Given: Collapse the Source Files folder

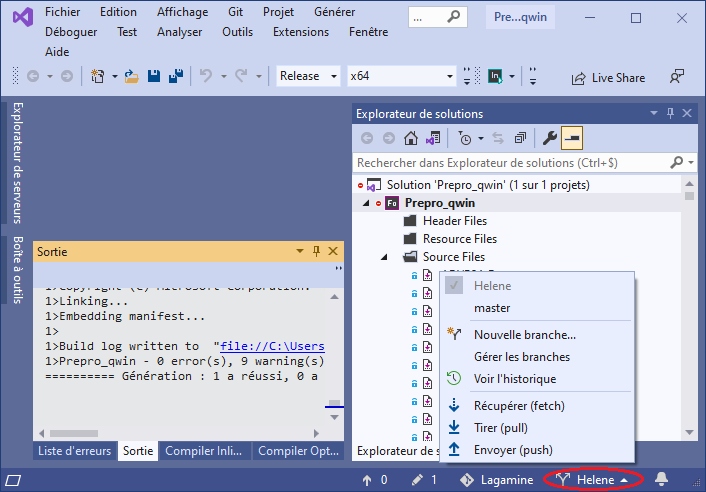Looking at the screenshot, I should point(386,257).
